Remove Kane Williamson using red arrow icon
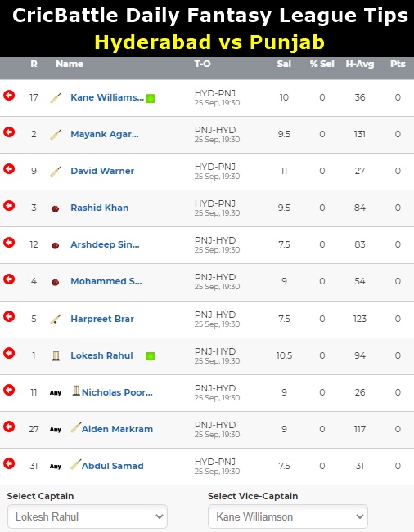Image resolution: width=414 pixels, height=532 pixels. 9,96
